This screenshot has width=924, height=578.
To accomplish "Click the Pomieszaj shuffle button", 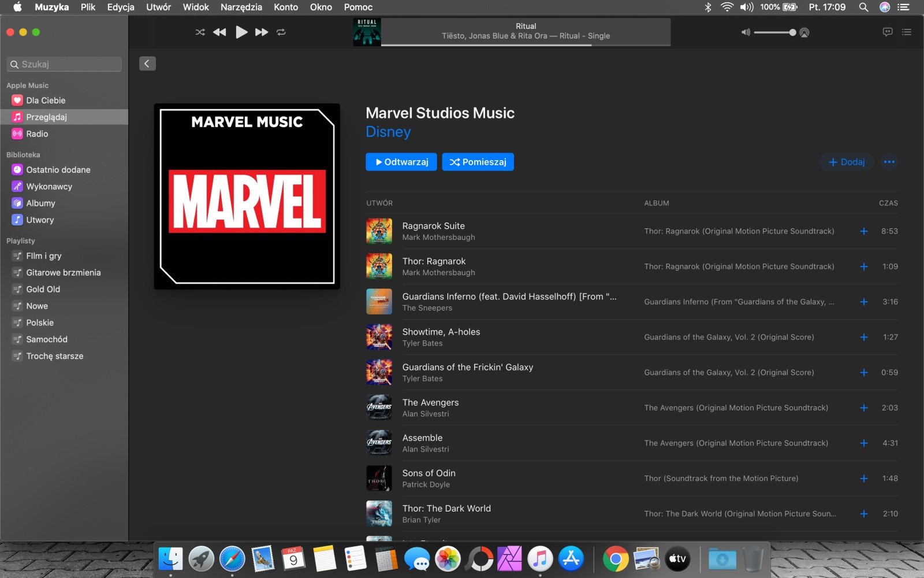I will 478,162.
